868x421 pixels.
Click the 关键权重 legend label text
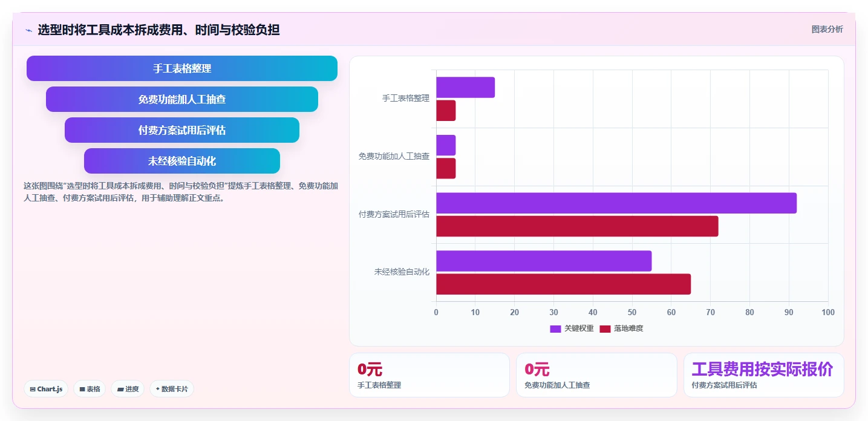click(579, 328)
